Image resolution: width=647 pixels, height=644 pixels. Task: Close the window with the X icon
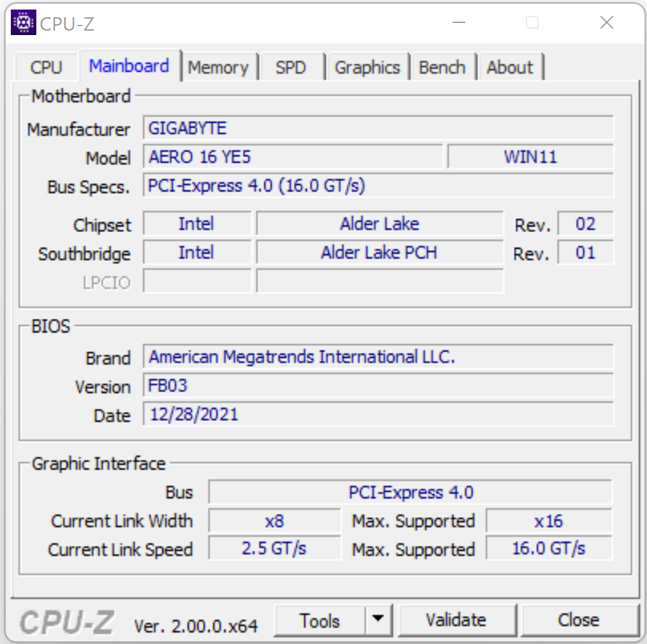click(x=606, y=23)
